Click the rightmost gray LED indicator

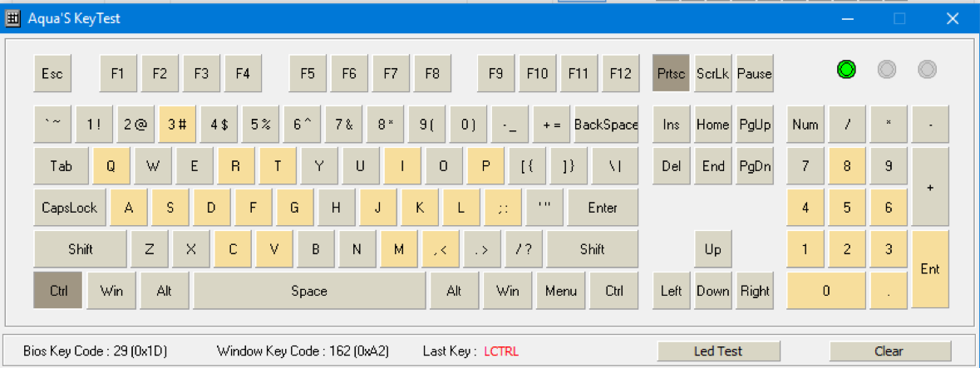point(927,69)
